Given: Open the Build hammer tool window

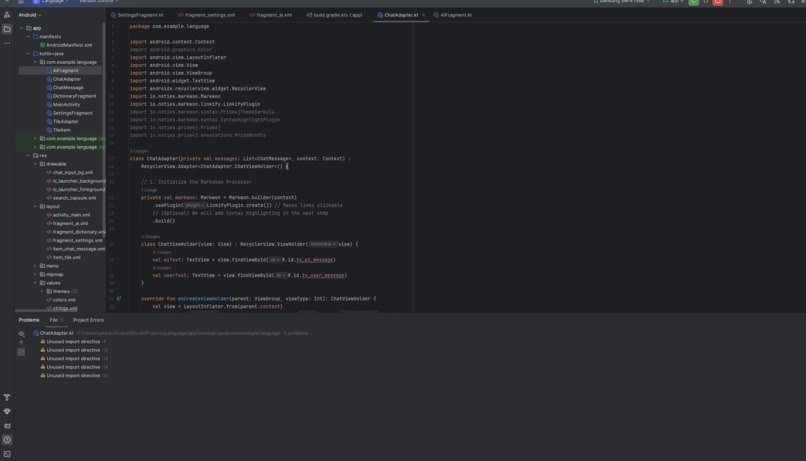Looking at the screenshot, I should tap(7, 397).
